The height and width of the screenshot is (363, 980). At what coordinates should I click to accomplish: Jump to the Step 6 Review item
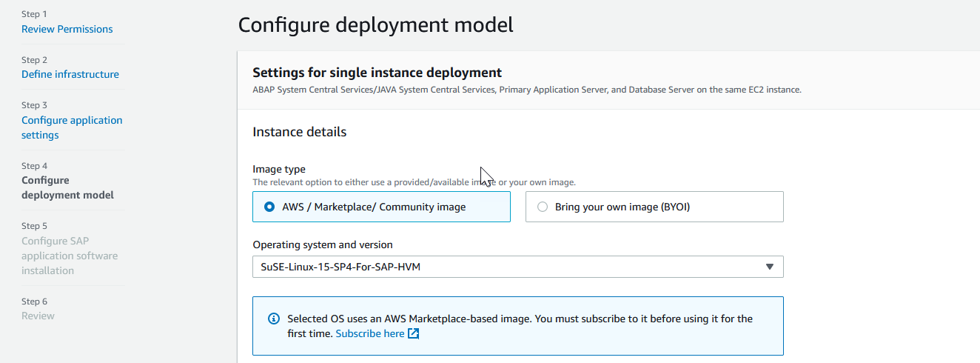pyautogui.click(x=38, y=316)
